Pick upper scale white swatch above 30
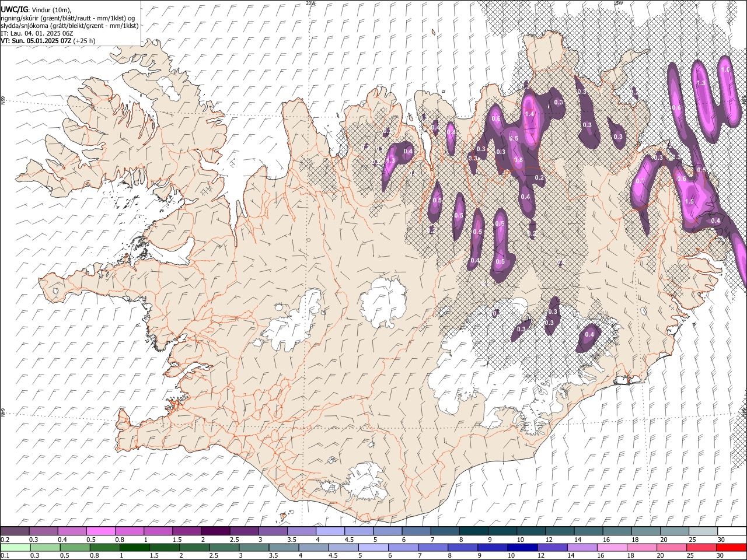Screen dimensions: 747x560 click(732, 531)
